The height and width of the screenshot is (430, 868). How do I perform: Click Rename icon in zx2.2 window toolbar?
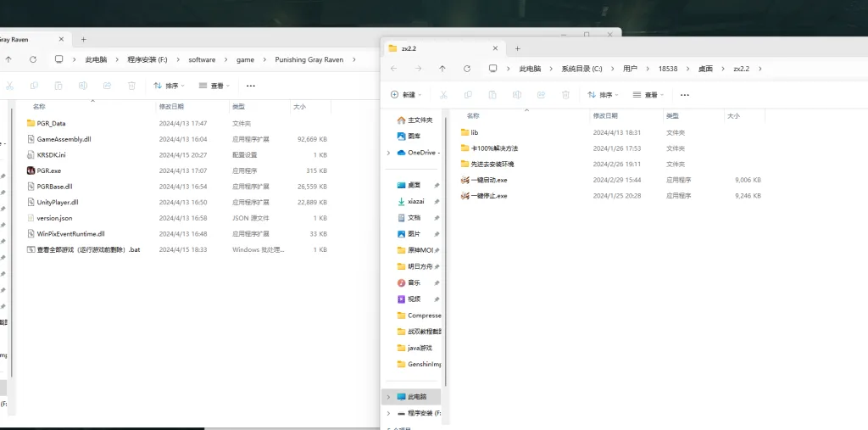point(516,95)
